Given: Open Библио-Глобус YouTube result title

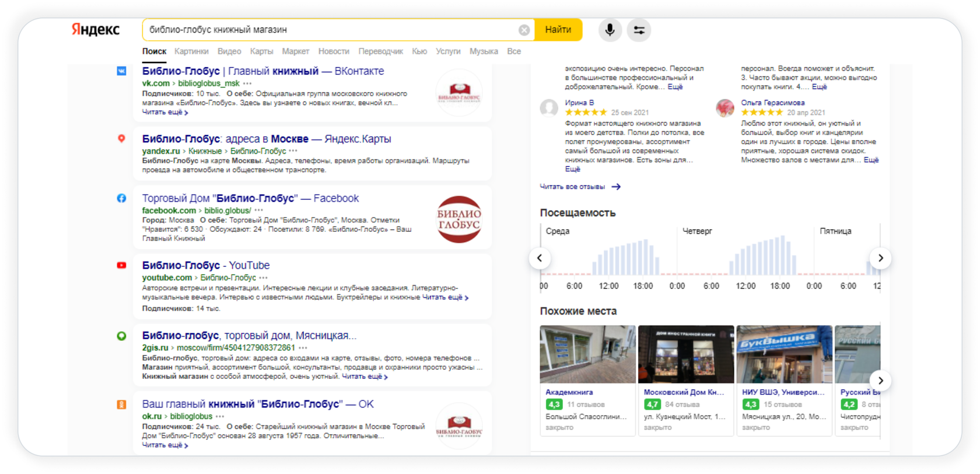Looking at the screenshot, I should tap(206, 266).
